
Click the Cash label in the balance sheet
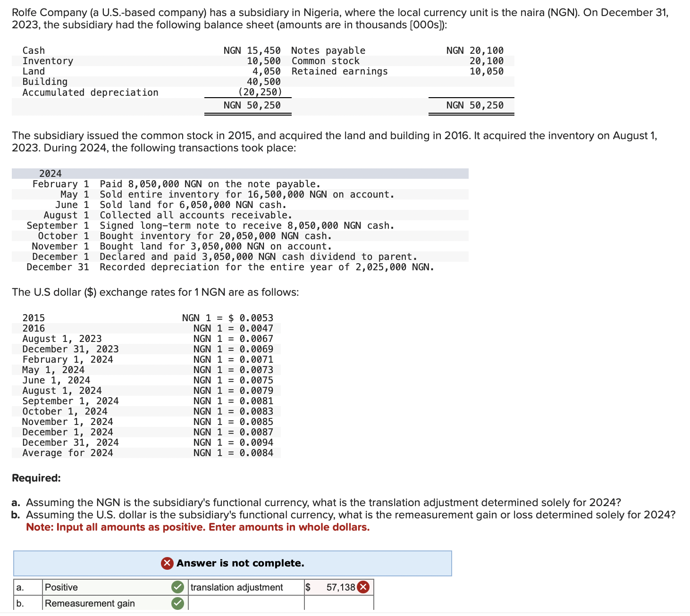pyautogui.click(x=34, y=50)
